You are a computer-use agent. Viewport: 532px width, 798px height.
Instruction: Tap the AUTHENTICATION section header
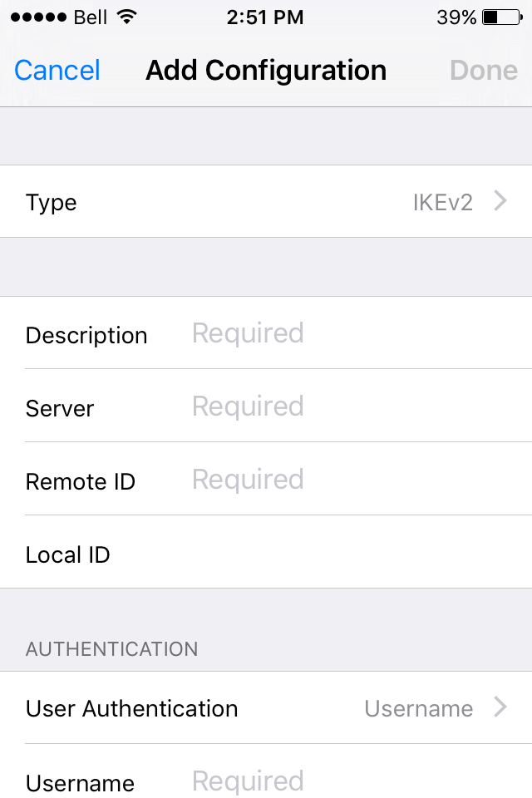[x=111, y=649]
